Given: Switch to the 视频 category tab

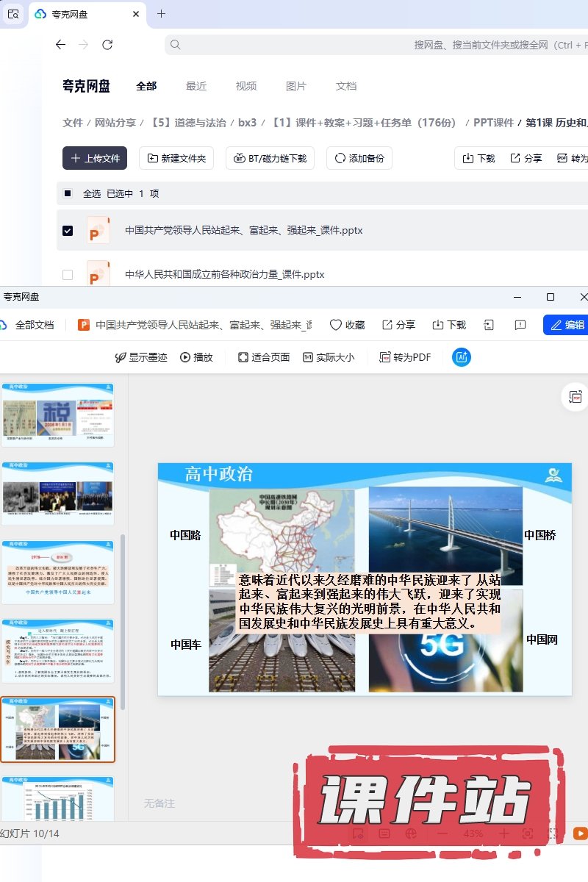Looking at the screenshot, I should tap(246, 86).
